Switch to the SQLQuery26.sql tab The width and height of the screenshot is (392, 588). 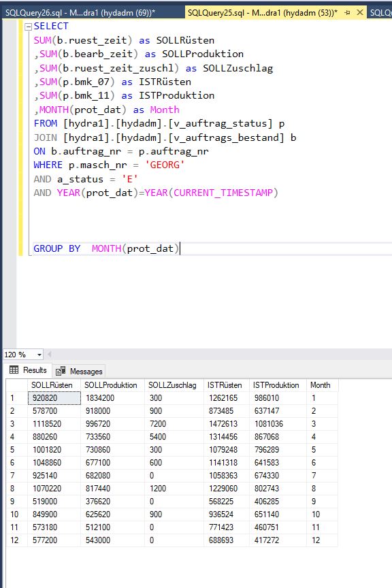tap(80, 13)
